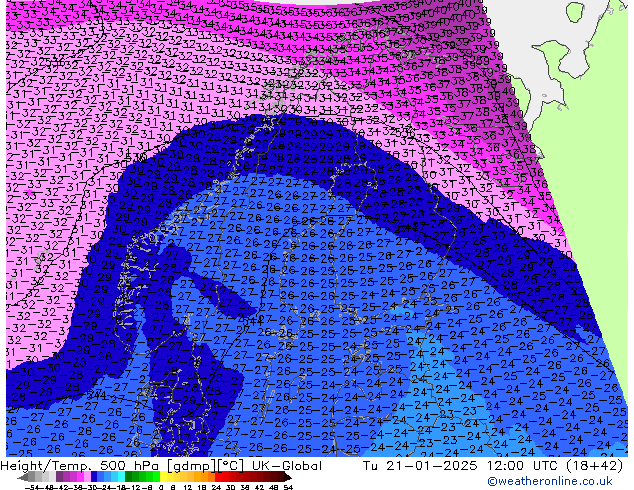Click the '(18+42)' forecast run text

click(x=594, y=466)
